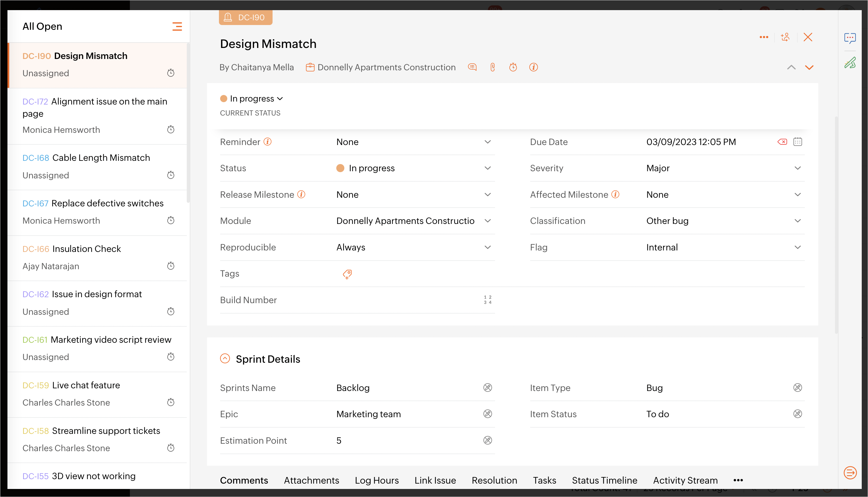868x497 pixels.
Task: Click the bell/reminder icon on DC-I90
Action: pyautogui.click(x=228, y=17)
